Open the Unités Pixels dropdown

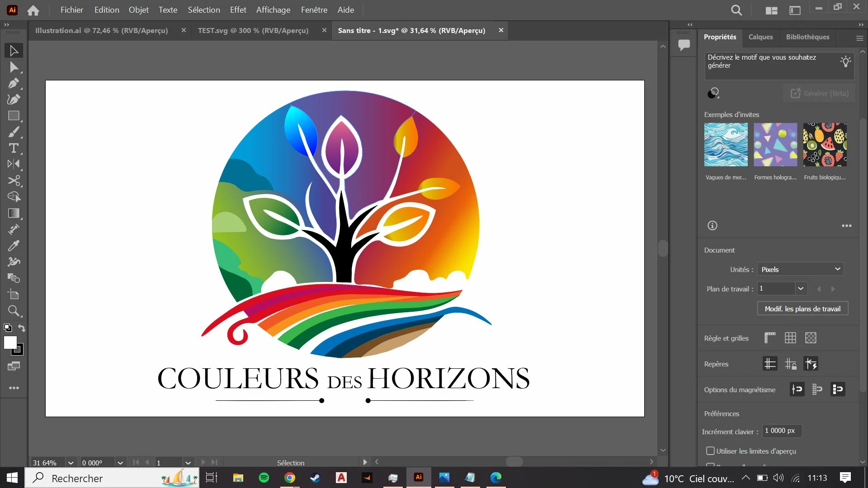800,269
